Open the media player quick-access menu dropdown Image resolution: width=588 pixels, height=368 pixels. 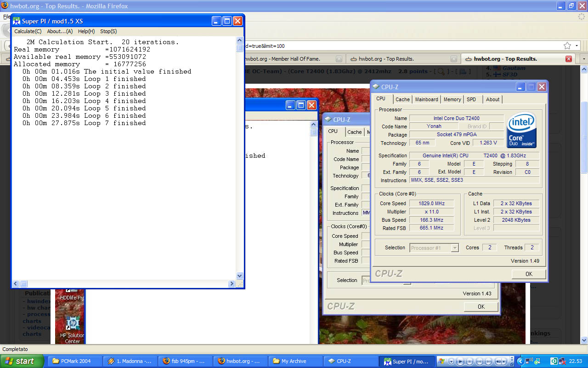click(451, 362)
